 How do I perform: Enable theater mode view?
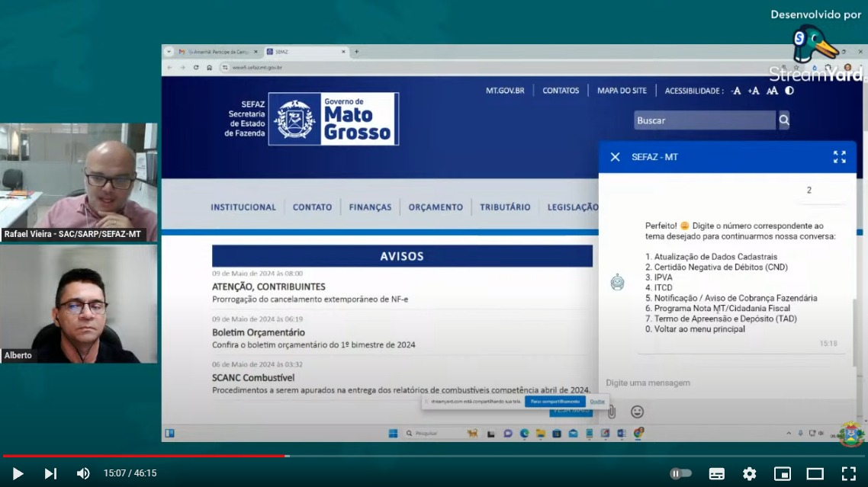(815, 473)
